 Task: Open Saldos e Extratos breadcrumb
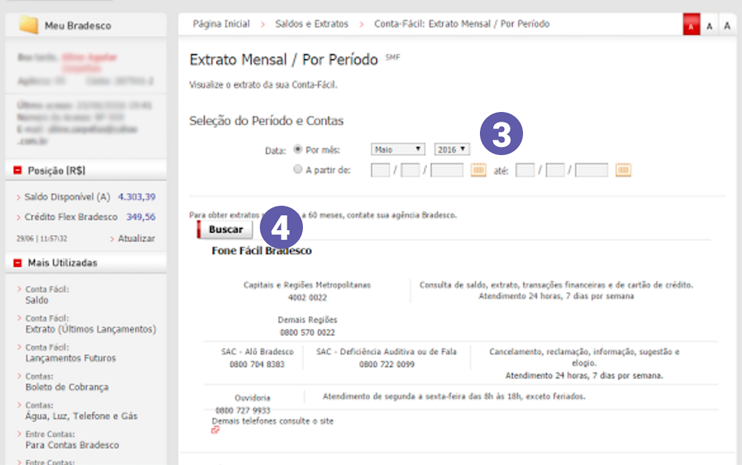312,24
